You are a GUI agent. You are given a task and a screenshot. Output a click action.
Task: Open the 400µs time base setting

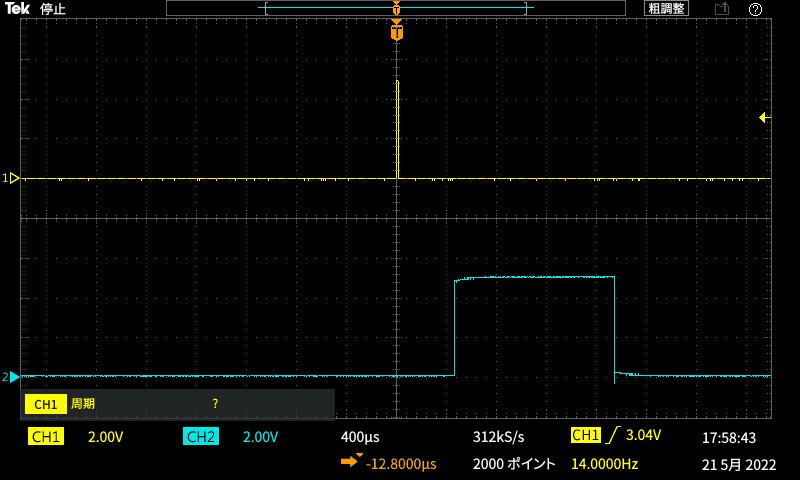[360, 437]
